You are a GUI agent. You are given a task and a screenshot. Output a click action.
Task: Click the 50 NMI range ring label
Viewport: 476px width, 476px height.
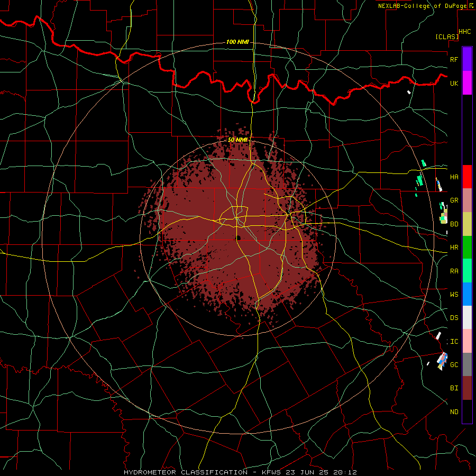point(237,140)
